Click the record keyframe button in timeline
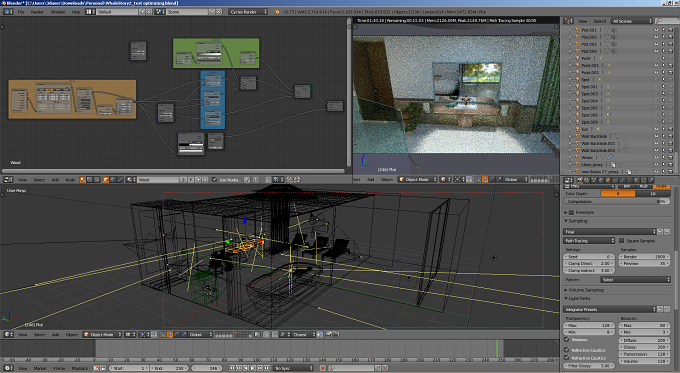680x373 pixels. coord(322,368)
